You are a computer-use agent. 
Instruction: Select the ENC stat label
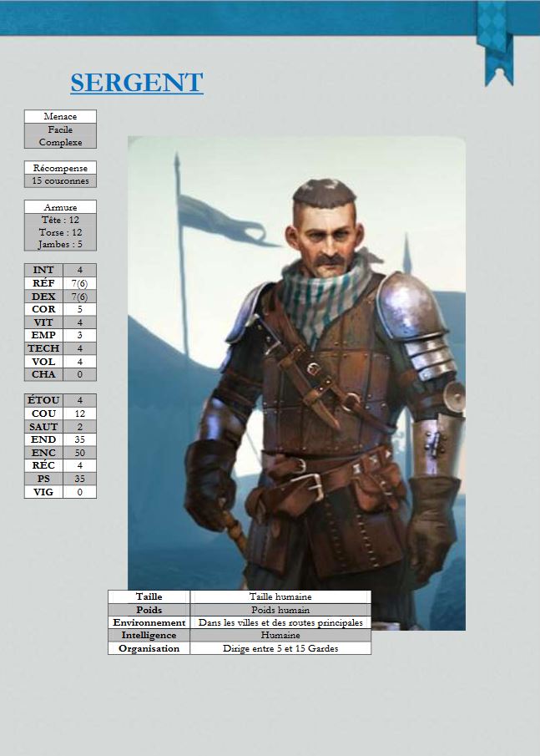(43, 452)
